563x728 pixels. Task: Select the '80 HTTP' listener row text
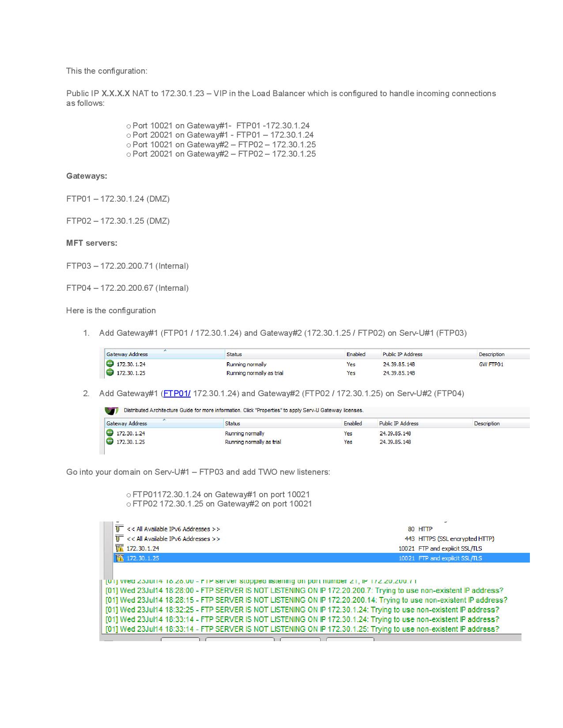pyautogui.click(x=420, y=529)
